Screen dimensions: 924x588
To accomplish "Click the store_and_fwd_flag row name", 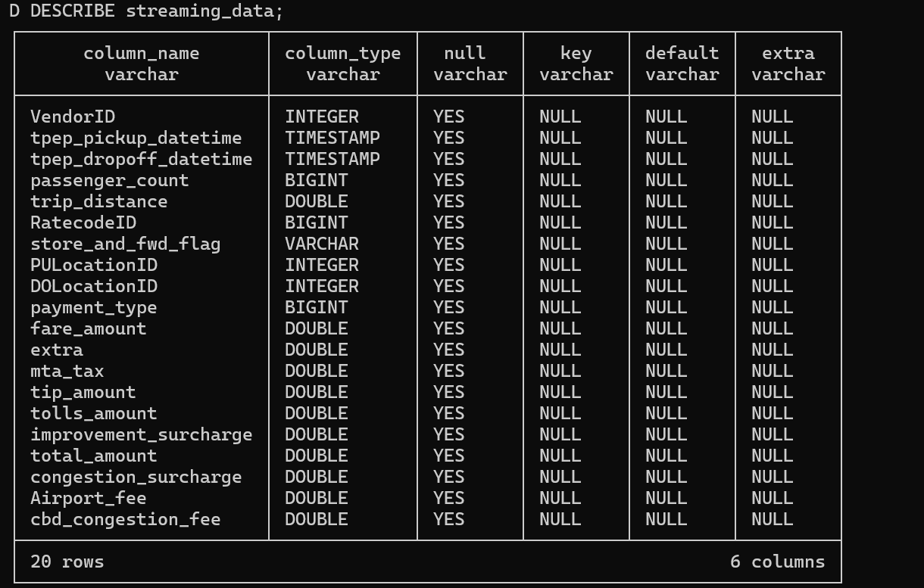I will click(125, 244).
